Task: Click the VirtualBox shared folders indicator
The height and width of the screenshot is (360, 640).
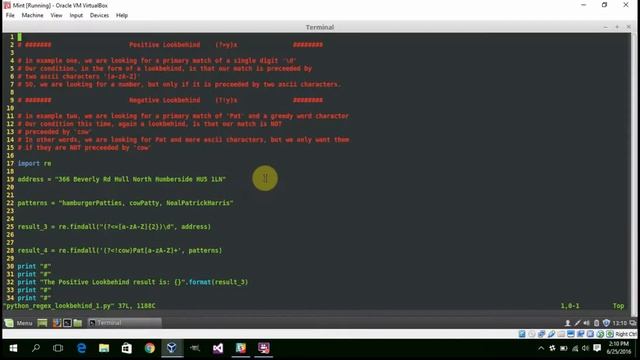Action: [561, 334]
